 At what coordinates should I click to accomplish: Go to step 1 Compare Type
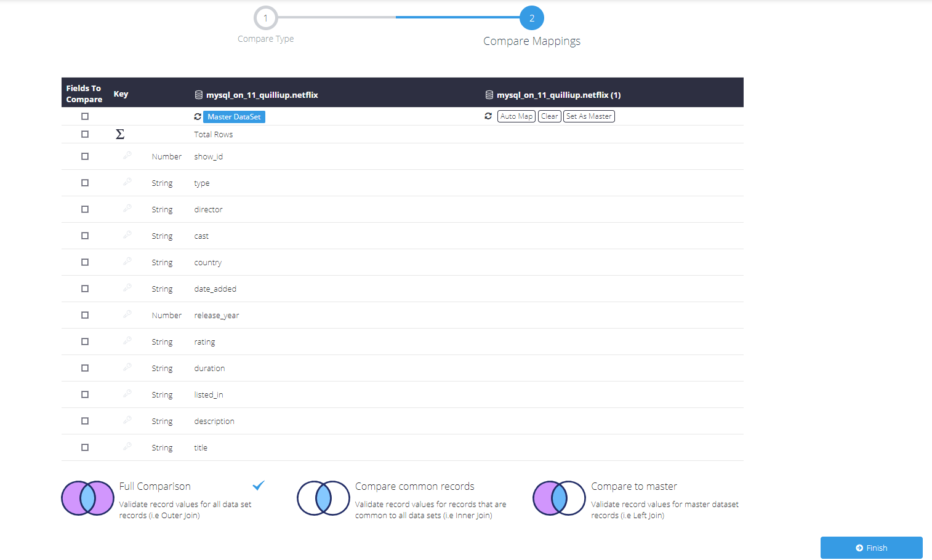pos(266,18)
